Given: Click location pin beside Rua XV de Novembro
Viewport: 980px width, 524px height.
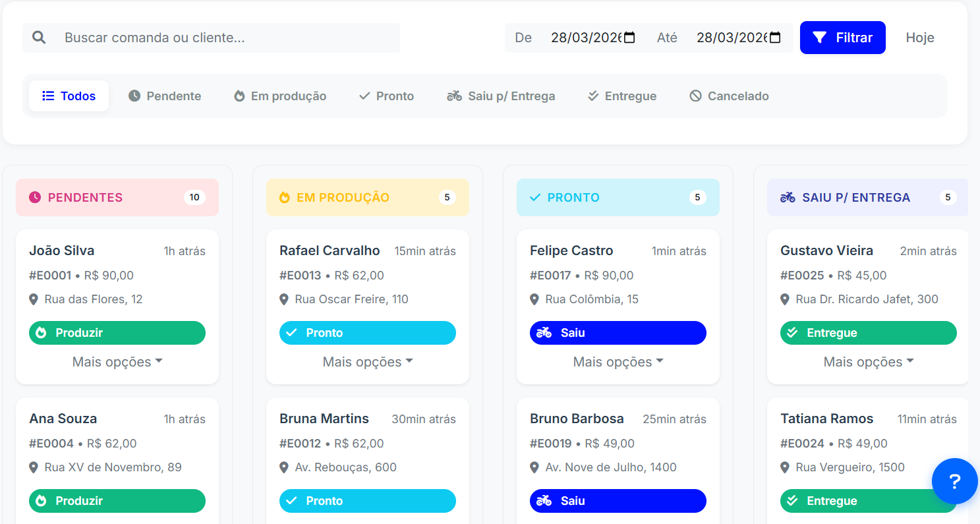Looking at the screenshot, I should pyautogui.click(x=34, y=467).
